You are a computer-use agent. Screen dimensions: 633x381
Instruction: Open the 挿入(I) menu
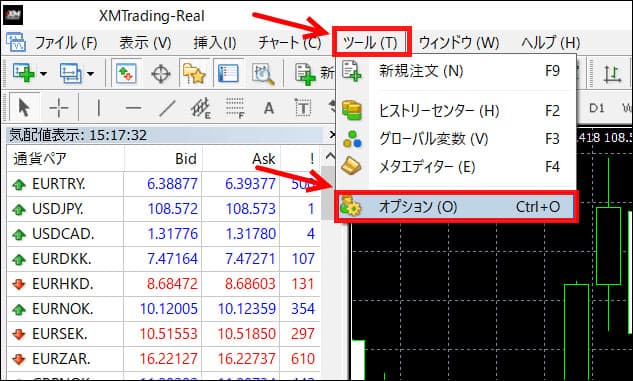214,42
